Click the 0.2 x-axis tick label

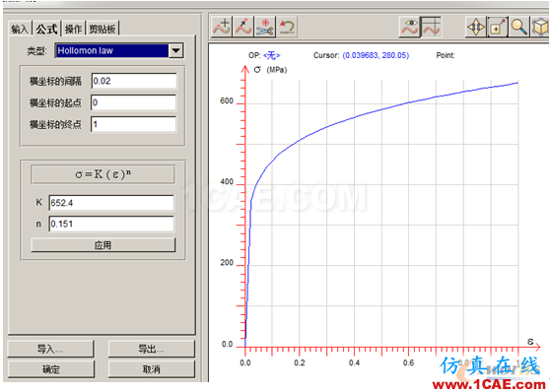[x=300, y=362]
